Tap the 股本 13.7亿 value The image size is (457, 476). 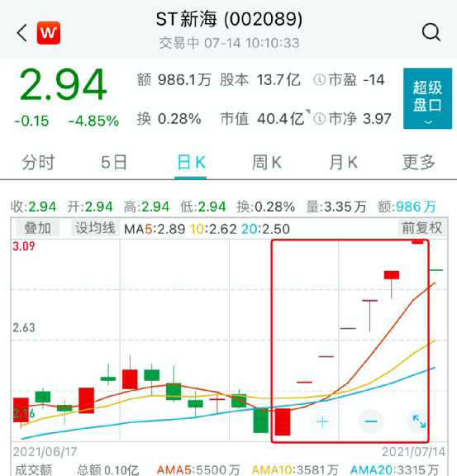(x=260, y=80)
